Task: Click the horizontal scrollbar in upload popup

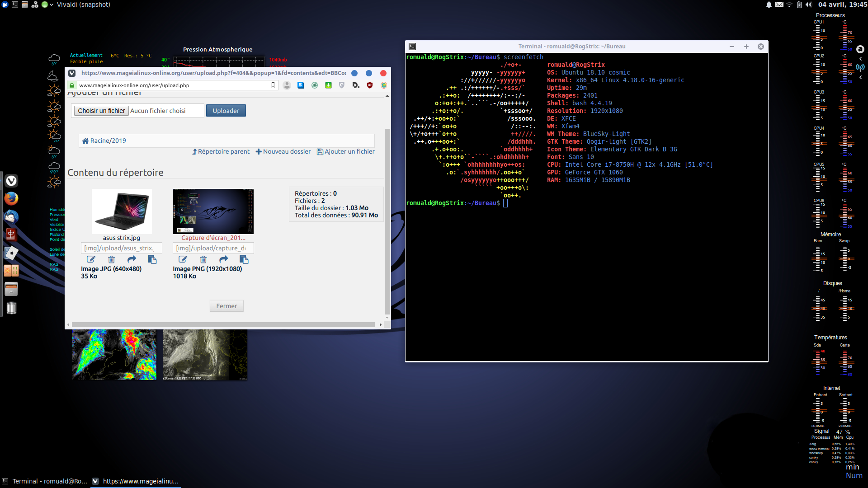Action: [223, 324]
